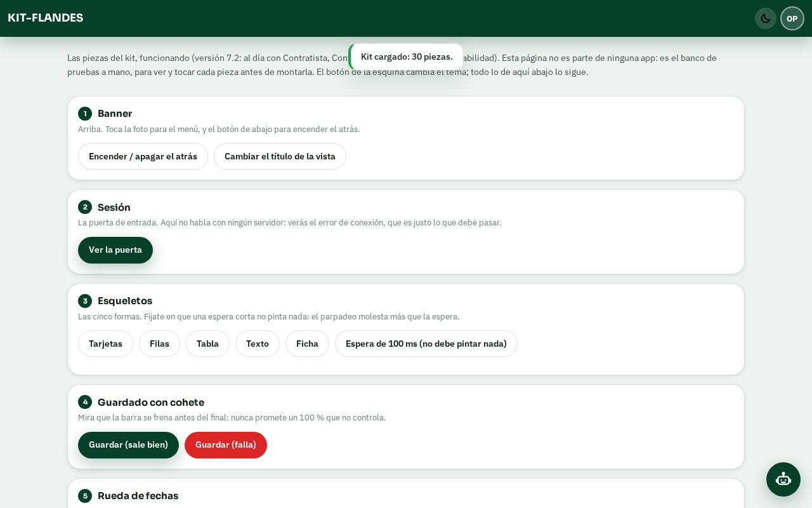Screen dimensions: 812x508
Task: Toggle the dark theme moon icon
Action: pos(766,18)
